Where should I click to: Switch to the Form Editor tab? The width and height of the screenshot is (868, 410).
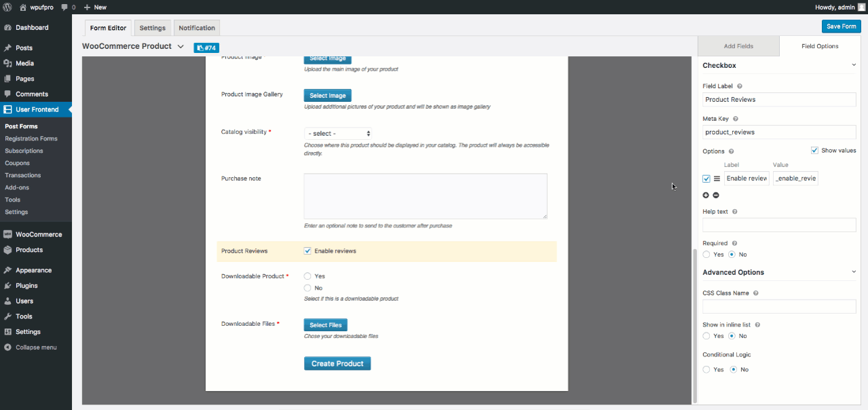point(109,28)
